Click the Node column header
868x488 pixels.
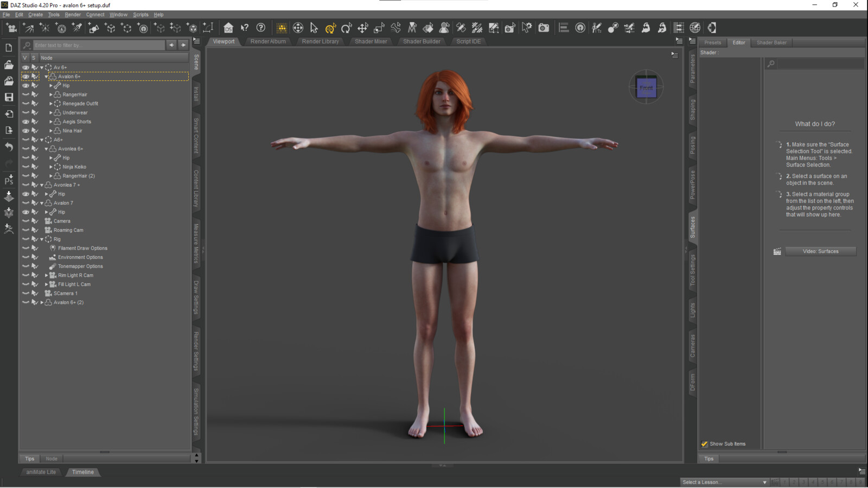[114, 58]
